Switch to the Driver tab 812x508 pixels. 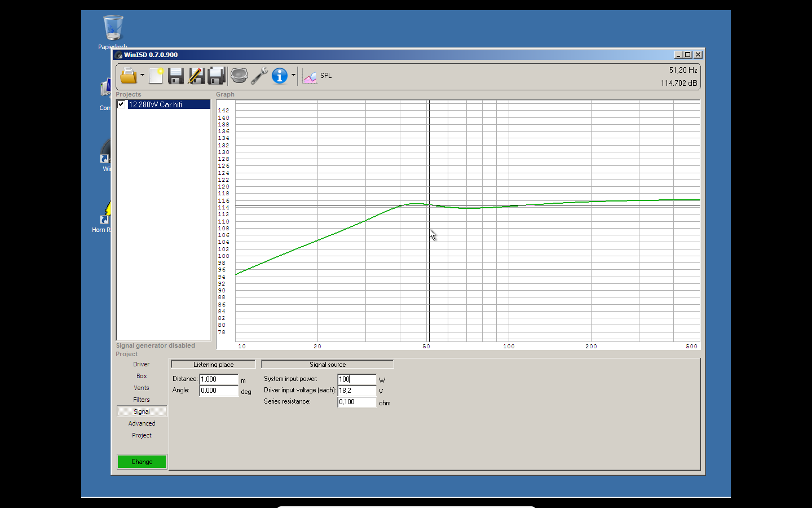tap(142, 364)
